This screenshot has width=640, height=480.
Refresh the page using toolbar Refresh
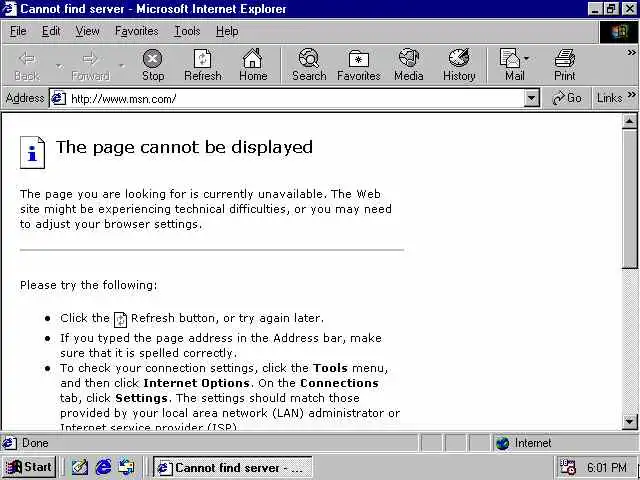coord(202,65)
